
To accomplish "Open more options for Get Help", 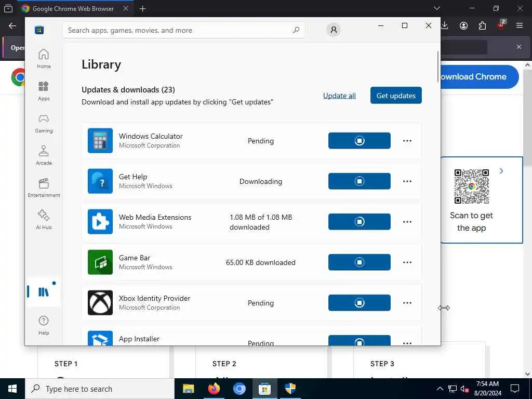I will (407, 181).
